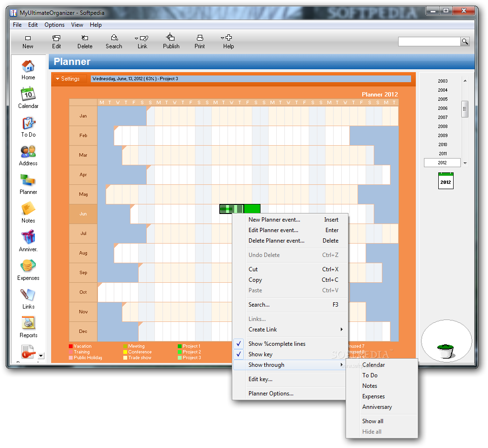The width and height of the screenshot is (488, 448).
Task: Click the password key sidebar icon
Action: click(x=28, y=352)
